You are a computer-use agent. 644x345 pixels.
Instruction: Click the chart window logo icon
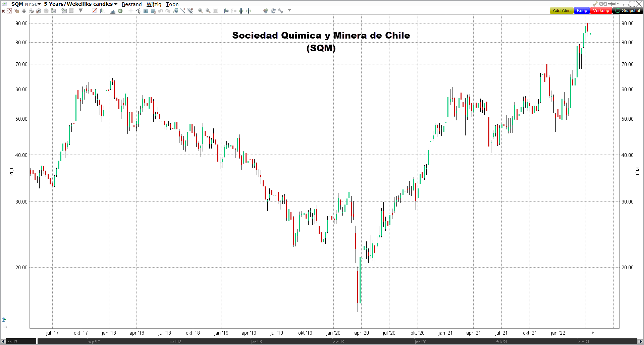[x=4, y=4]
